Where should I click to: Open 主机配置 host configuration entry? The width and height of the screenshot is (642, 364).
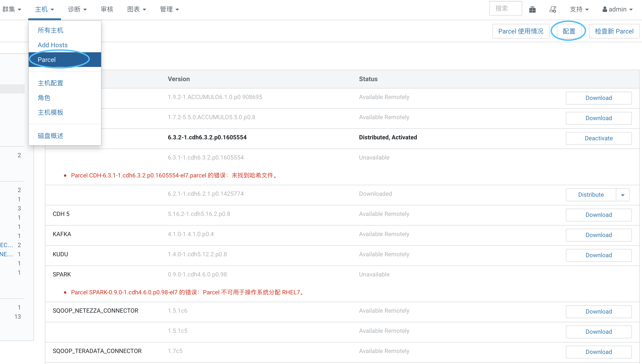[x=65, y=83]
